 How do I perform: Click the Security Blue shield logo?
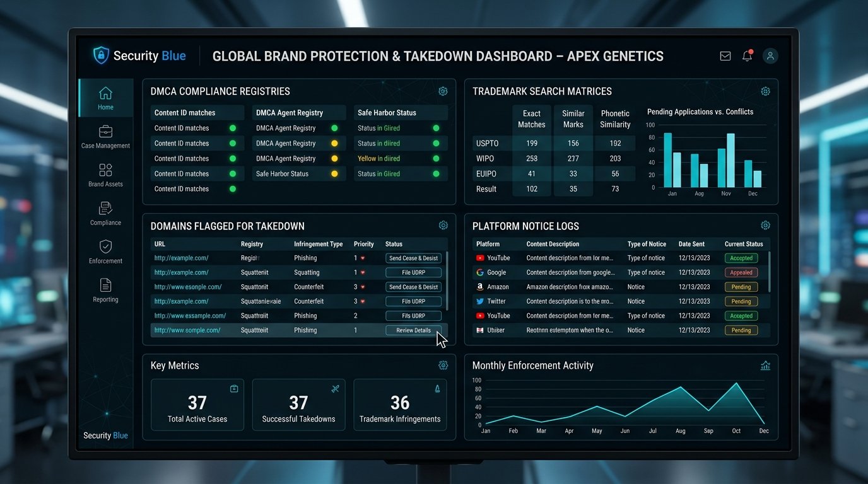coord(101,55)
